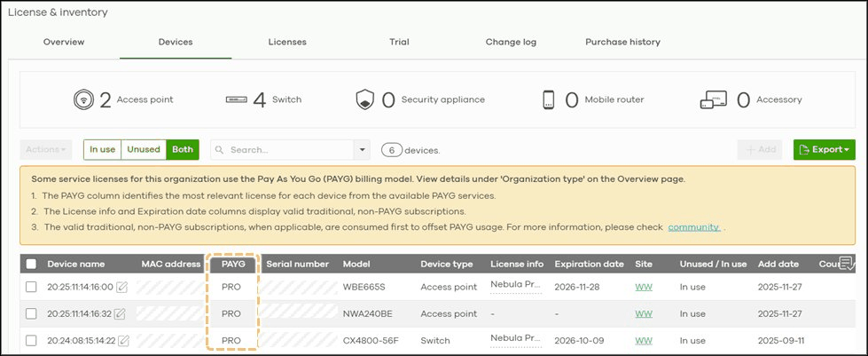
Task: Edit device name 20:25:11:14:16:00 pencil icon
Action: point(121,288)
